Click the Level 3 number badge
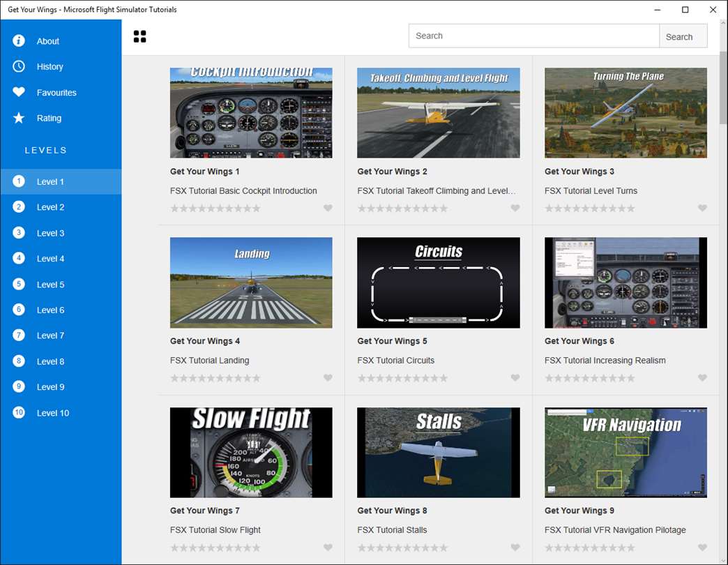 coord(19,232)
